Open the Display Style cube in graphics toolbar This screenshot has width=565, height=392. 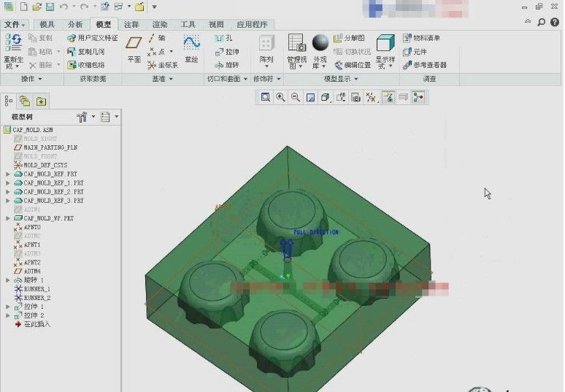coord(326,97)
